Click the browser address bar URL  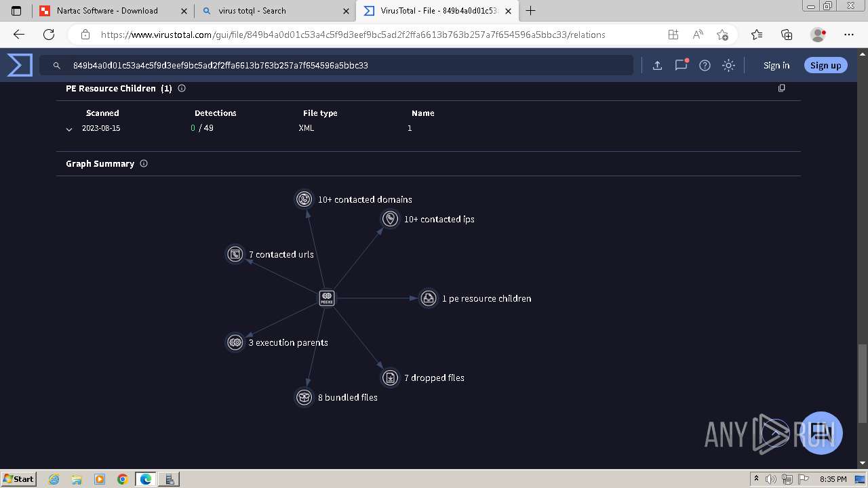(353, 35)
